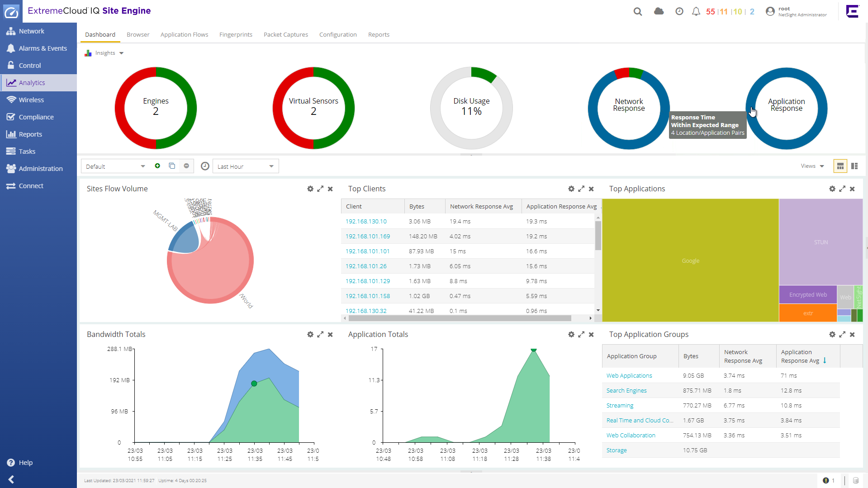Image resolution: width=868 pixels, height=488 pixels.
Task: Click the time range clock icon
Action: (x=205, y=166)
